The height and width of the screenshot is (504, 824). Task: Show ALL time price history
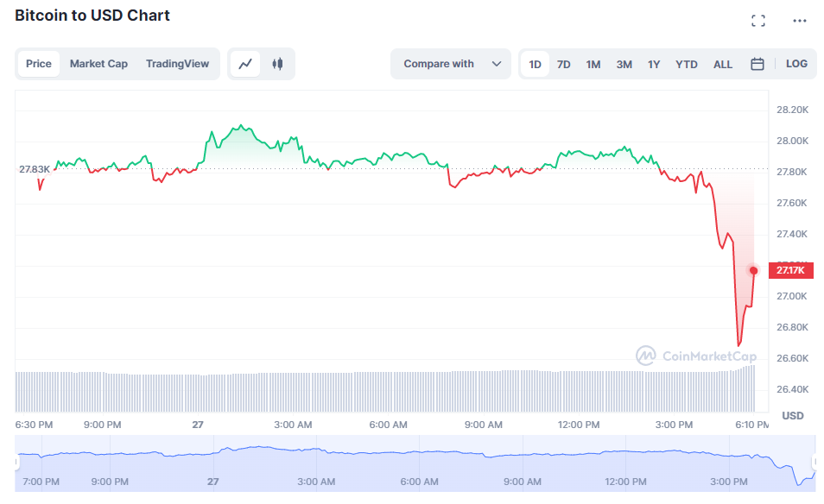(x=723, y=64)
